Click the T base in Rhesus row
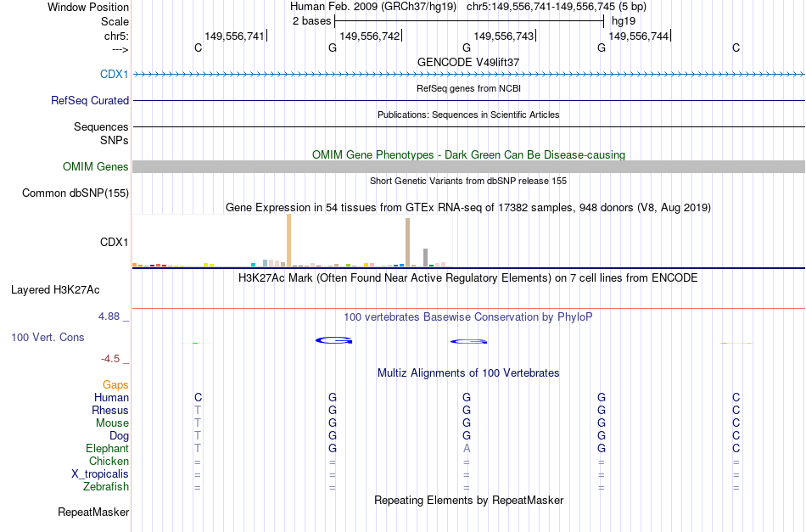Screen dimensions: 806x532 pyautogui.click(x=198, y=410)
